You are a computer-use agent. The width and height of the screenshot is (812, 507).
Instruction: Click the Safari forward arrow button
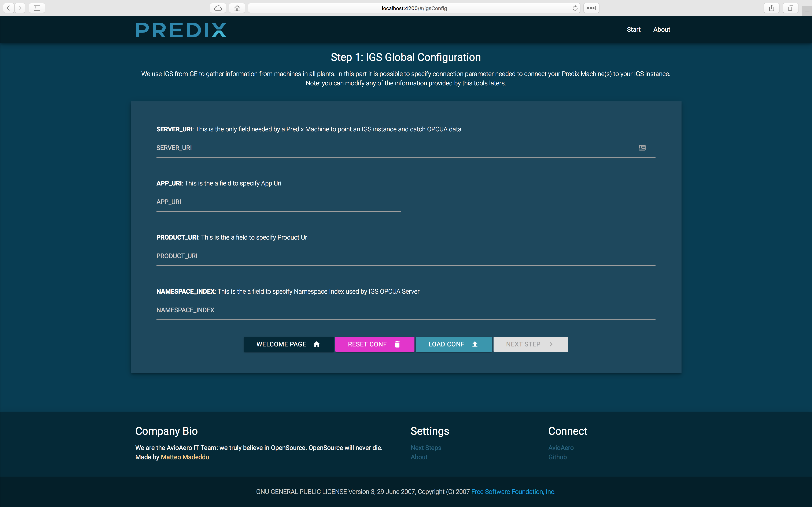(x=20, y=8)
